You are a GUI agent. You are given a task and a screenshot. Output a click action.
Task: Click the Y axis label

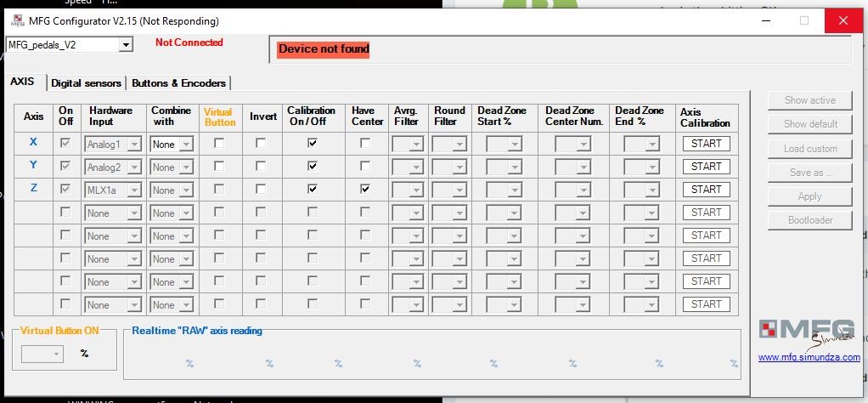33,165
